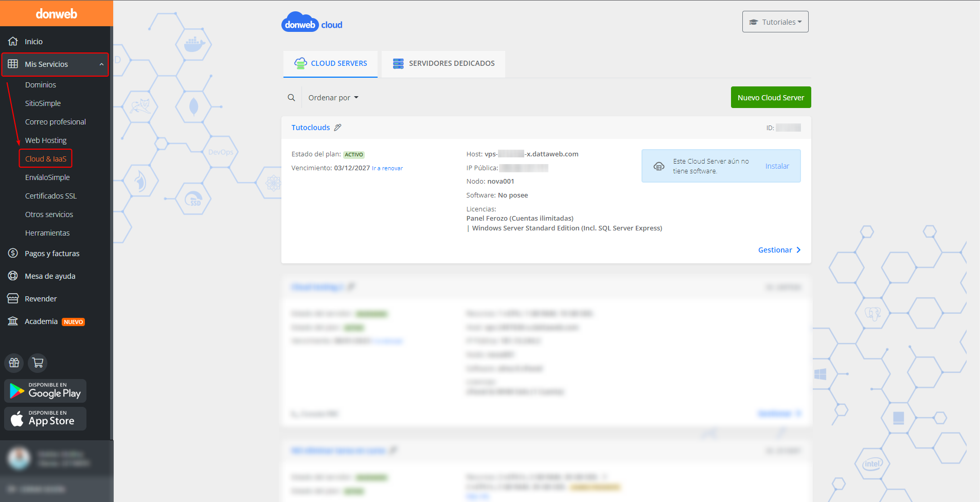This screenshot has width=980, height=502.
Task: Open Certificados SSL
Action: [x=51, y=196]
